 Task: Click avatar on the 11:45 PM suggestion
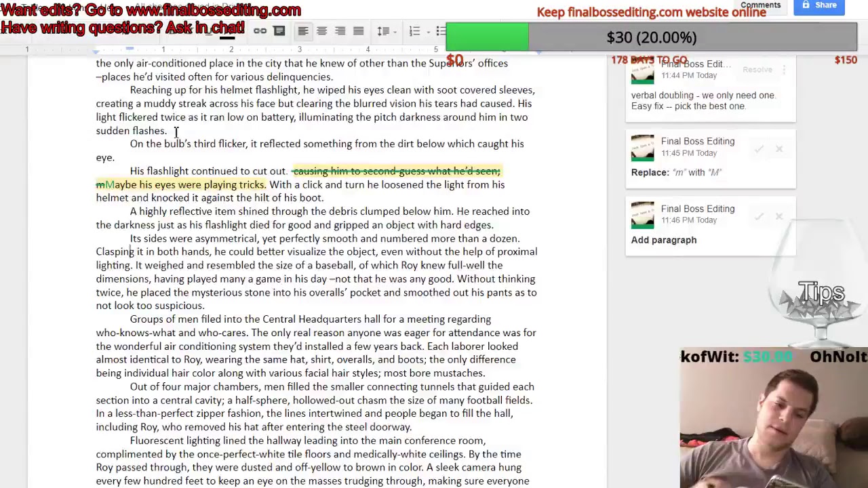tap(643, 147)
